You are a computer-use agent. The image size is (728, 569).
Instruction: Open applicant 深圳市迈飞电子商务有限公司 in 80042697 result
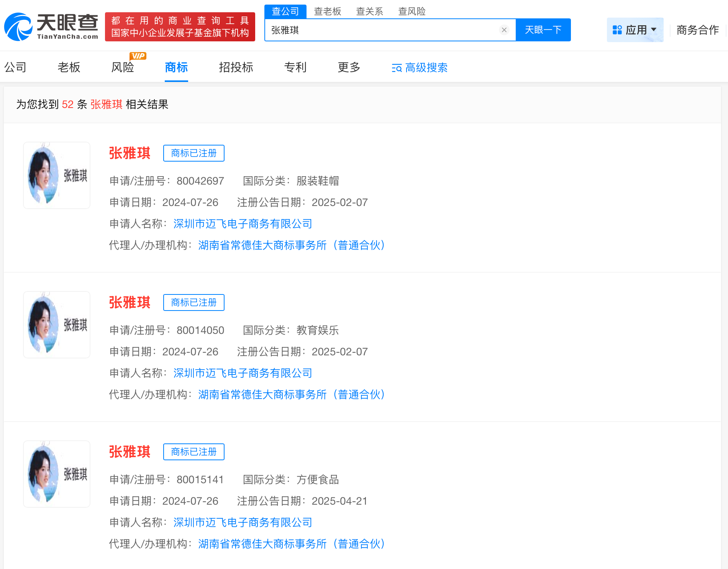coord(243,224)
